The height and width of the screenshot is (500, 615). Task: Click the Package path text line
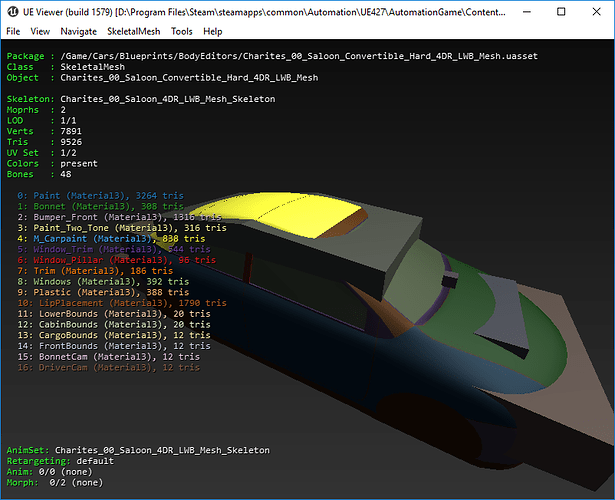click(x=272, y=56)
